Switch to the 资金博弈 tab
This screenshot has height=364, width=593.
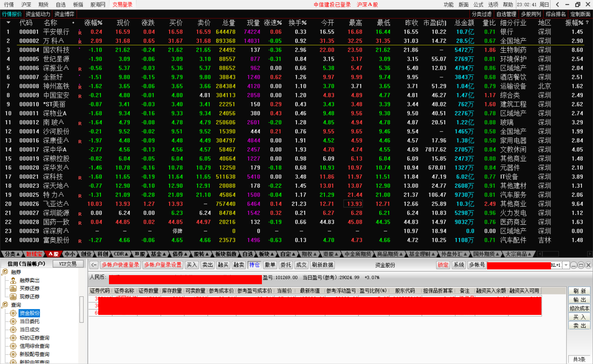point(64,14)
